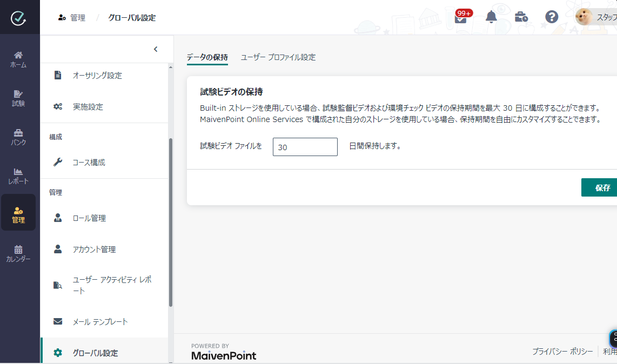Screen dimensions: 617x364
Task: Click the briefcase clock icon in header
Action: pos(521,17)
